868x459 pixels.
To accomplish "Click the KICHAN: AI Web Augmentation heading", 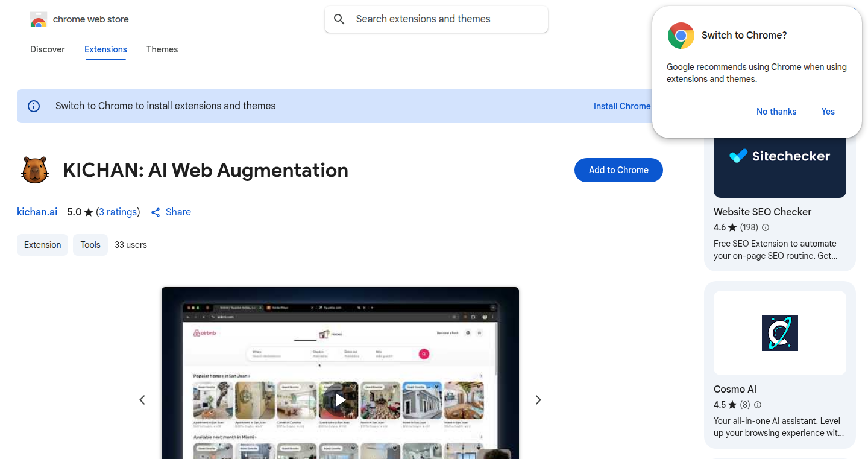I will pyautogui.click(x=206, y=170).
